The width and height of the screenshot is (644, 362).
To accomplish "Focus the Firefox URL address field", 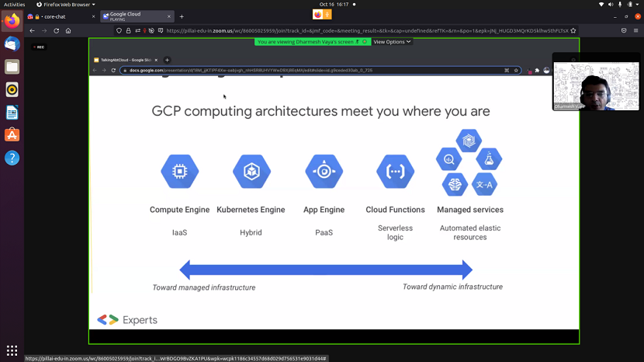I will (367, 30).
